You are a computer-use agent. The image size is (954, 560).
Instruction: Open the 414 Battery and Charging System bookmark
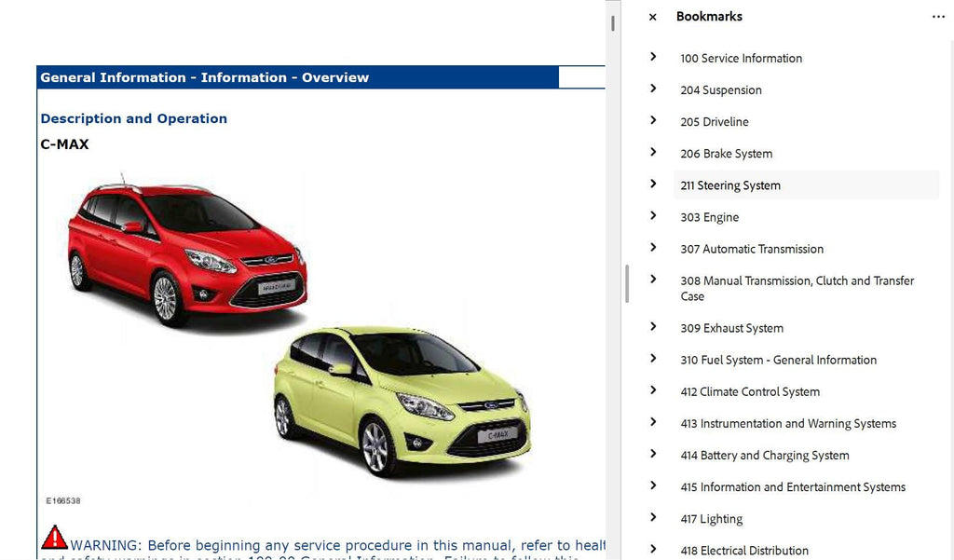tap(765, 456)
